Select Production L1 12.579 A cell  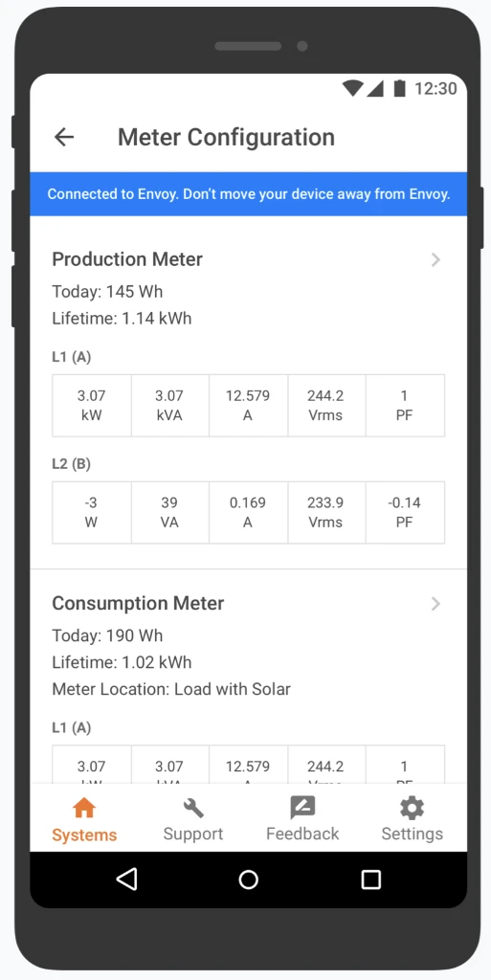point(248,405)
